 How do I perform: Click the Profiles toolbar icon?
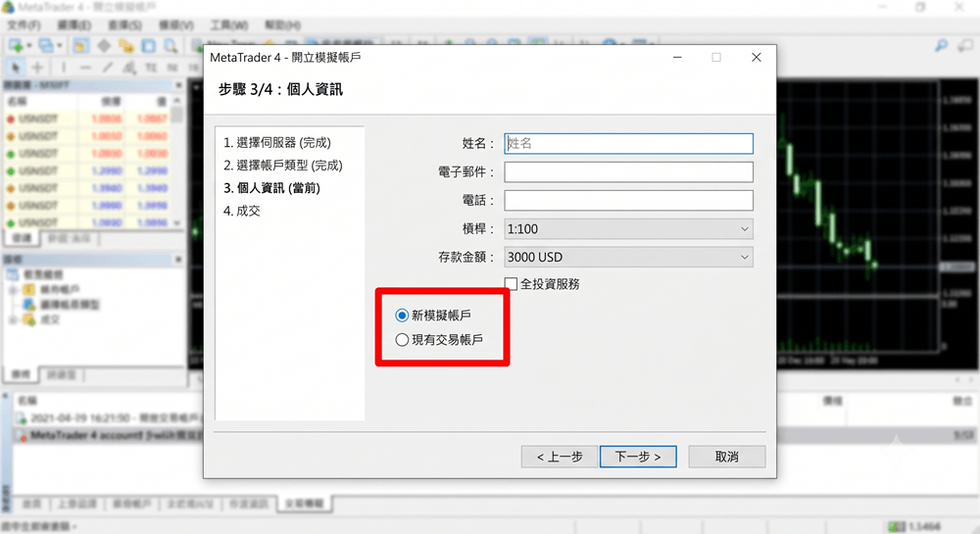(x=46, y=46)
